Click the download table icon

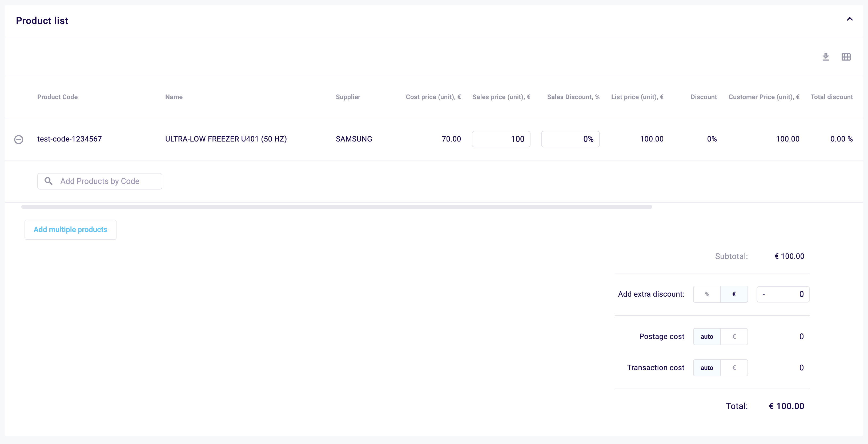[x=826, y=57]
